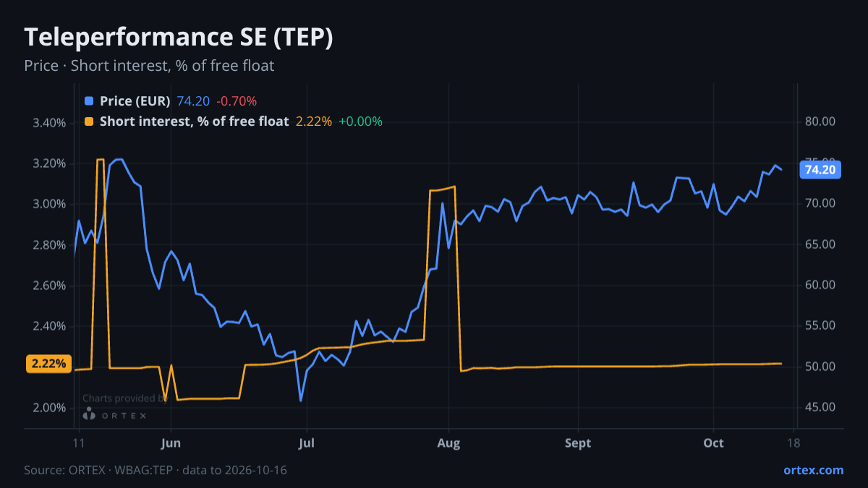The width and height of the screenshot is (868, 488).
Task: Click the orange 2.22% axis tag
Action: [47, 364]
